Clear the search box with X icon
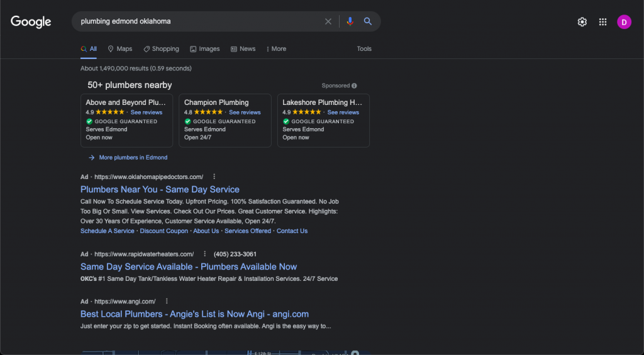 [328, 21]
